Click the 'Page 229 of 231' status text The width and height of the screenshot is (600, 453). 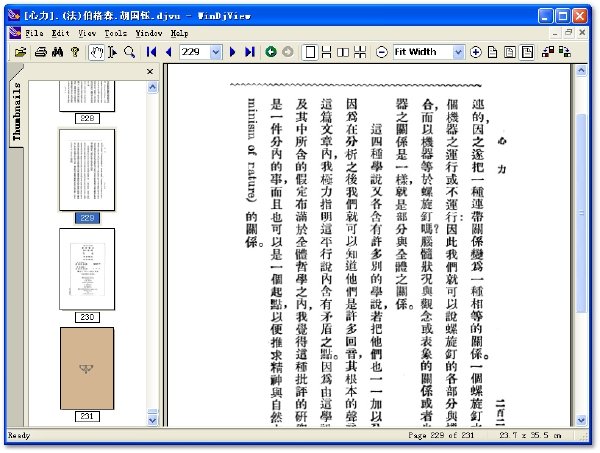point(441,435)
